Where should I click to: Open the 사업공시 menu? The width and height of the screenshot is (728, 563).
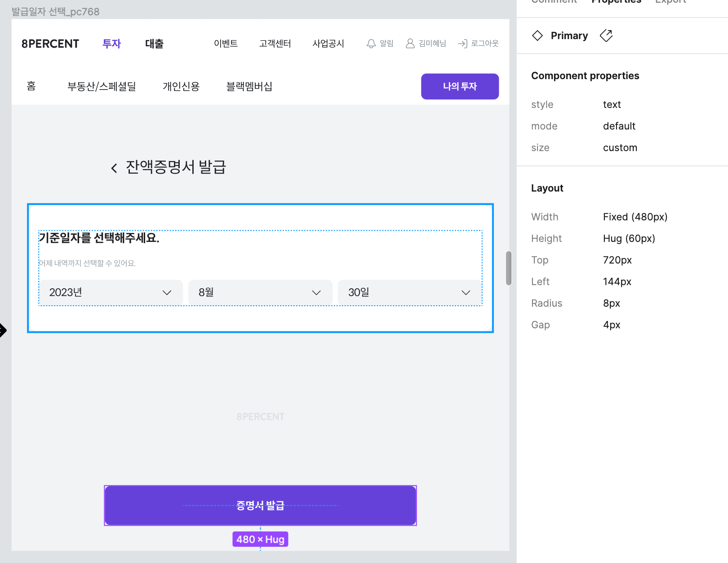(x=328, y=44)
